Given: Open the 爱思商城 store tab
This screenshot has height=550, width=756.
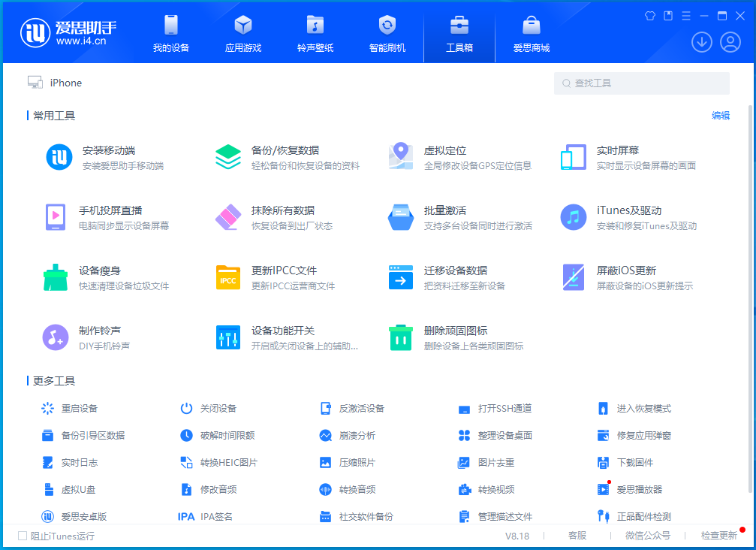Looking at the screenshot, I should click(531, 33).
